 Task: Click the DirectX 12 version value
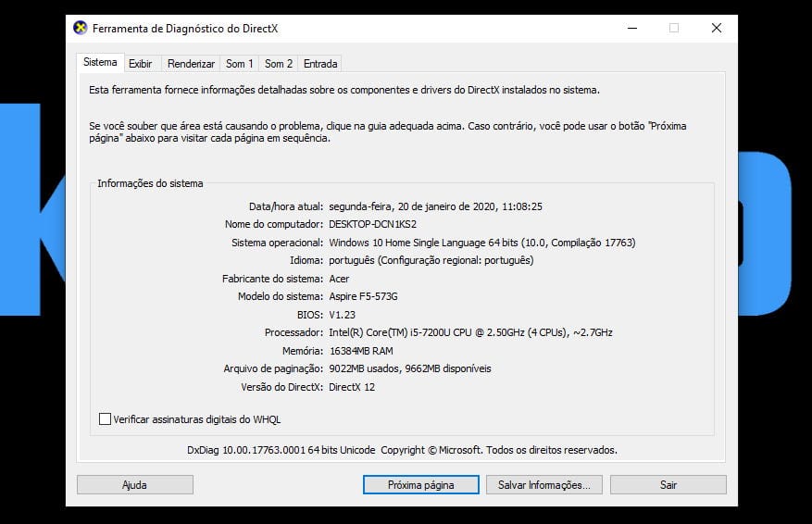click(x=352, y=387)
